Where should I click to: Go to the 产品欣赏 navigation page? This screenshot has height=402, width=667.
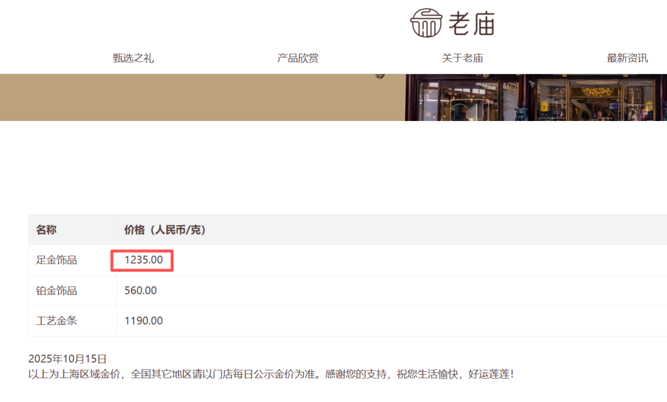(298, 58)
